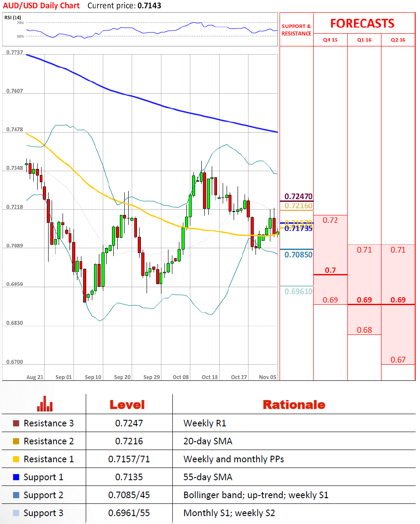The width and height of the screenshot is (420, 524).
Task: Select the 'AUD/USD Daily Chart' title
Action: pos(41,6)
